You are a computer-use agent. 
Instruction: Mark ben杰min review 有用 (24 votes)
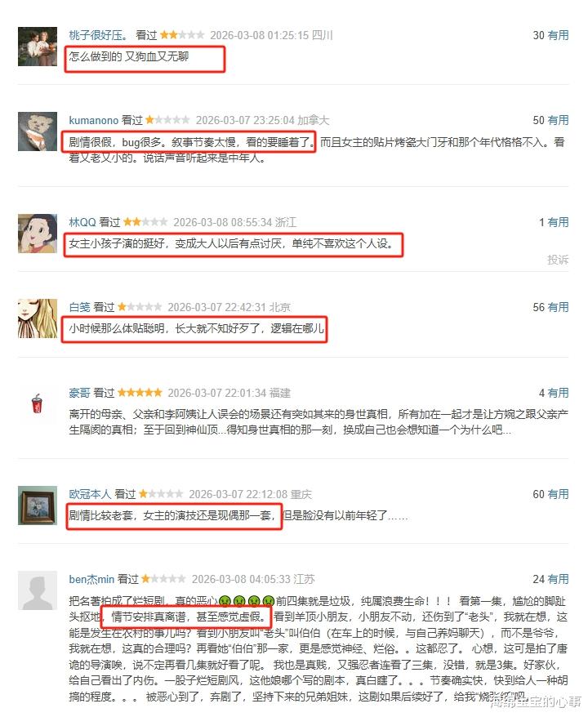[558, 579]
